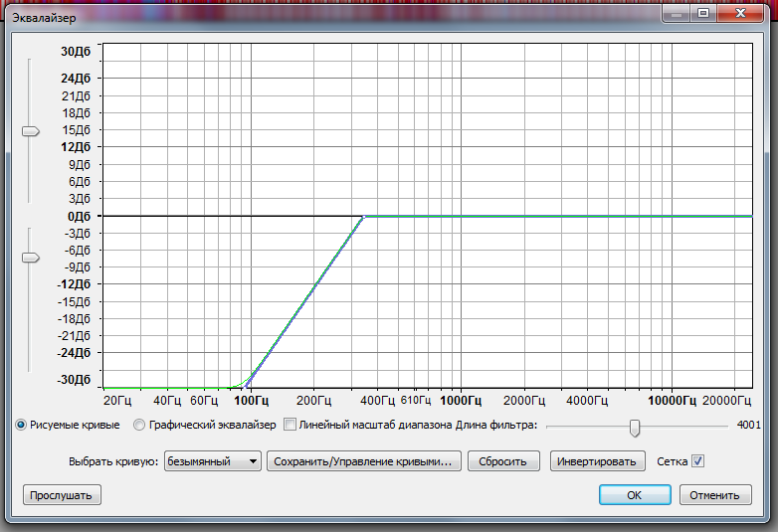Viewport: 778px width, 532px height.
Task: Click the curve control point near 100 Hz
Action: point(247,385)
